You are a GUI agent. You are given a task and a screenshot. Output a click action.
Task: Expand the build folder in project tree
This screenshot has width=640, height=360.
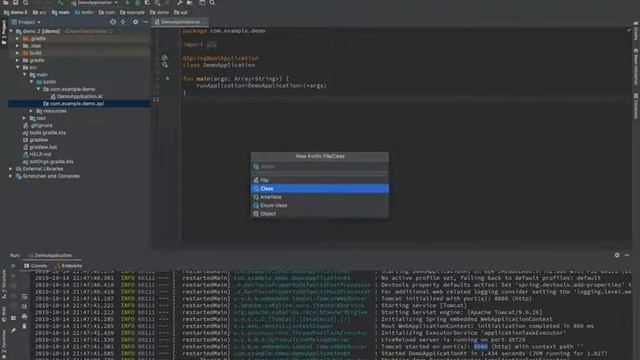18,53
